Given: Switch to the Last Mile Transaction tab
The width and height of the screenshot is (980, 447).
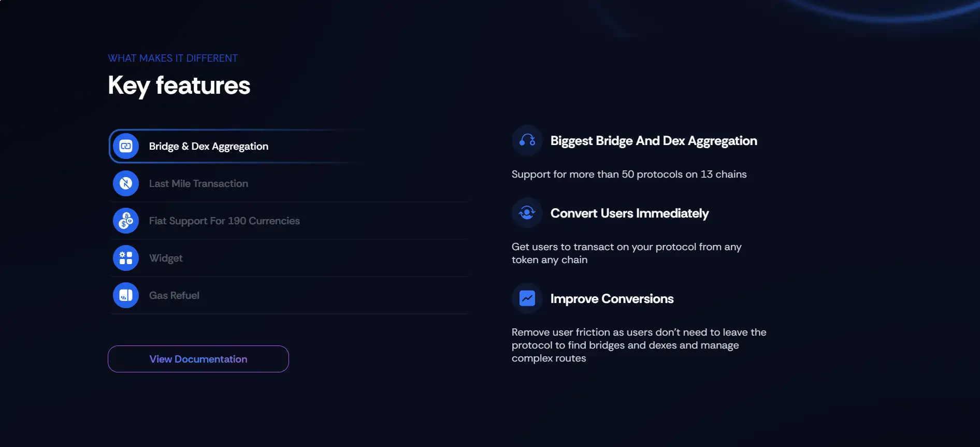Looking at the screenshot, I should coord(198,184).
